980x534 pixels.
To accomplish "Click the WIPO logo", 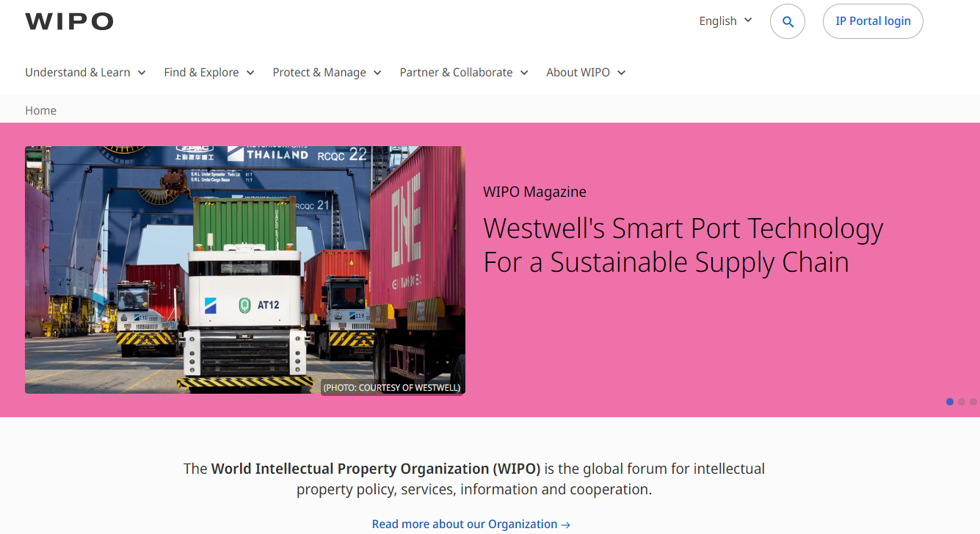I will click(x=69, y=21).
